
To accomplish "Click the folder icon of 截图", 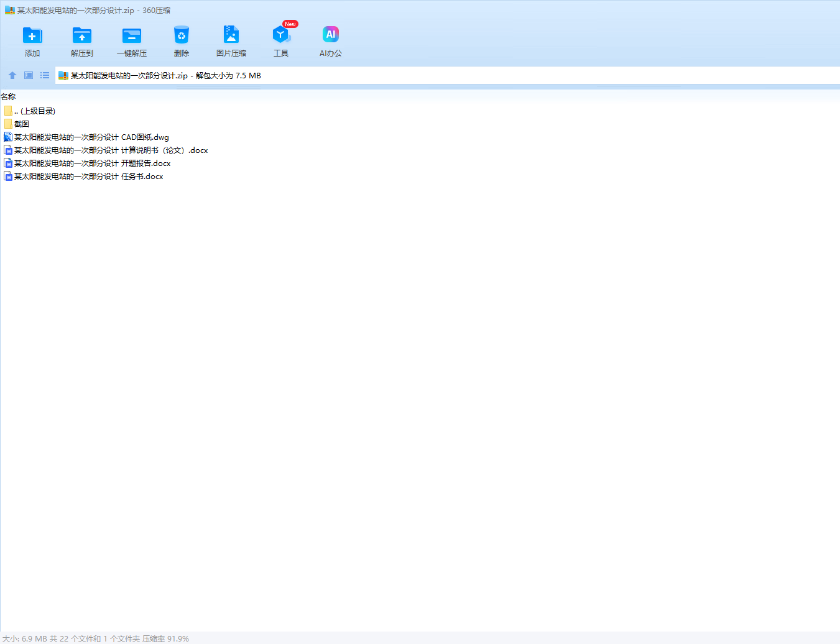I will pos(8,124).
